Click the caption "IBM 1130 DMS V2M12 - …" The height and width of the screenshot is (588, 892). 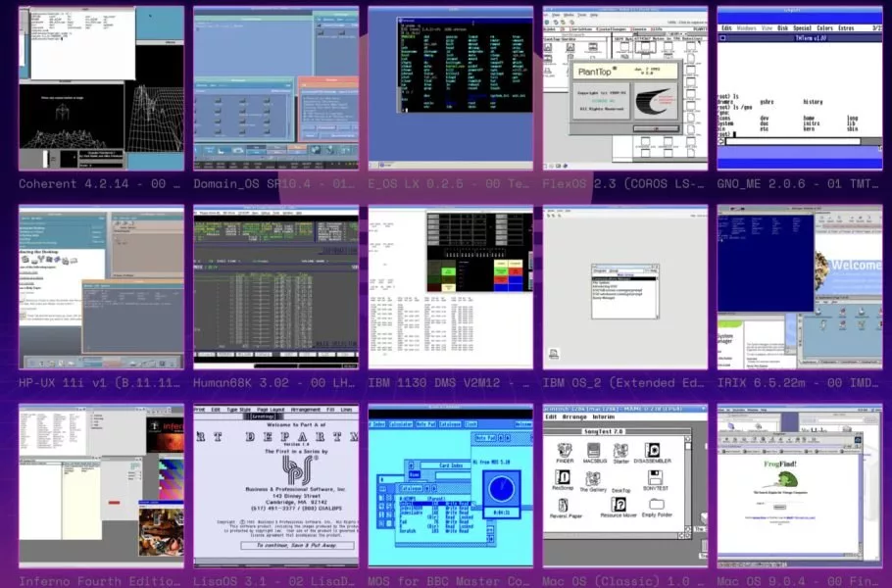449,383
